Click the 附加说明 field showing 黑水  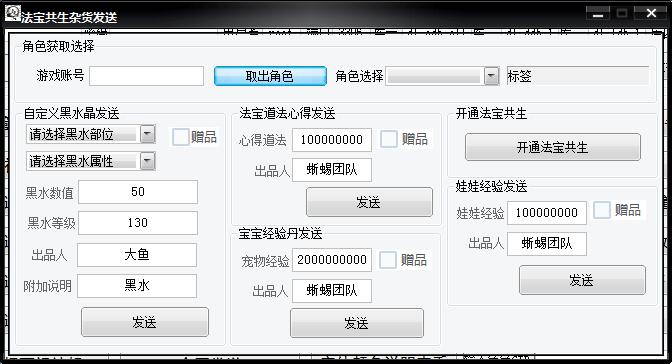coord(137,286)
